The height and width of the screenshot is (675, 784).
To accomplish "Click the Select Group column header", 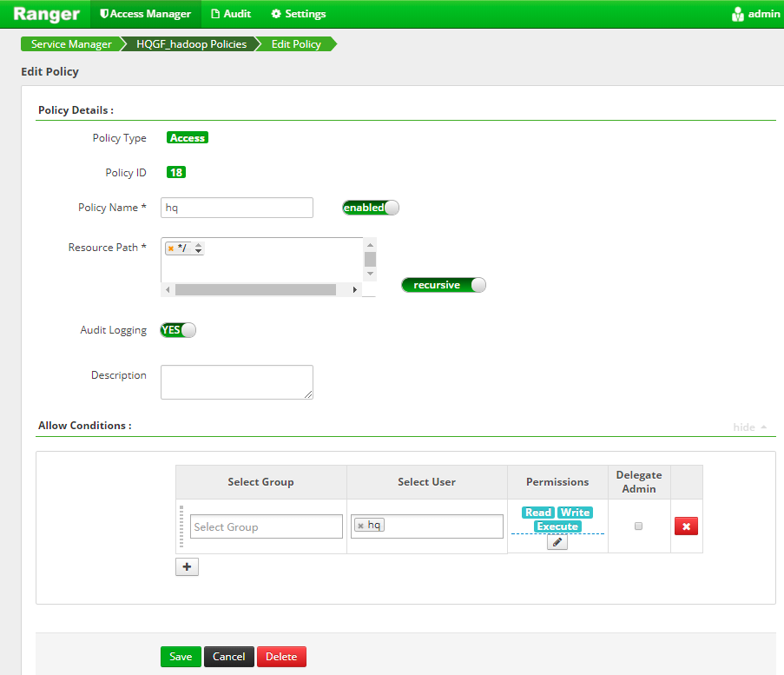I will point(261,482).
